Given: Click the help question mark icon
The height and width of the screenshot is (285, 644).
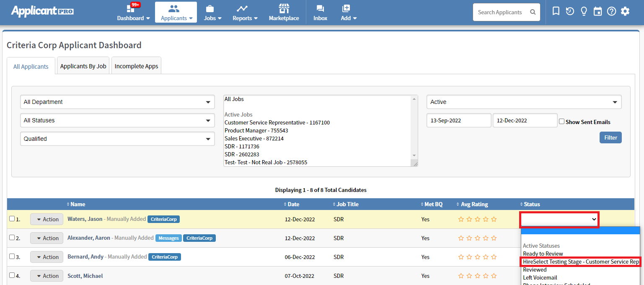Looking at the screenshot, I should 611,11.
